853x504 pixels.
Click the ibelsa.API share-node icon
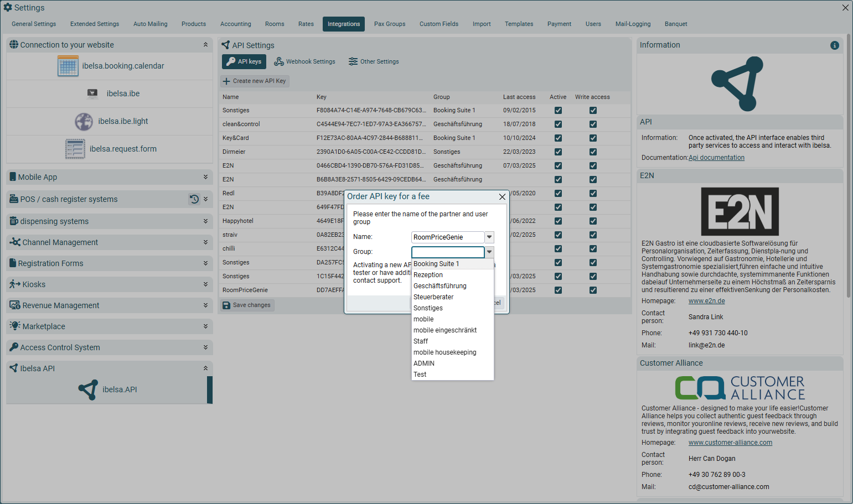pos(89,389)
